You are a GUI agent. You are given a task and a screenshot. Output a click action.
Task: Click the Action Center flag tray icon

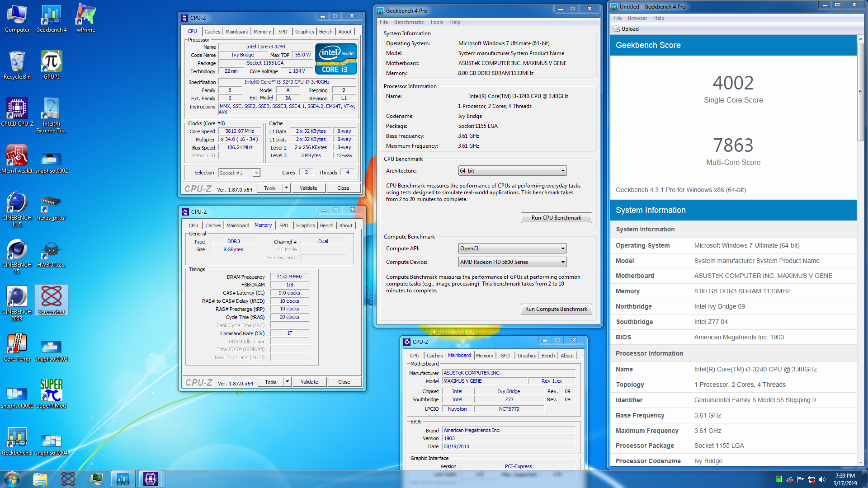pos(800,479)
